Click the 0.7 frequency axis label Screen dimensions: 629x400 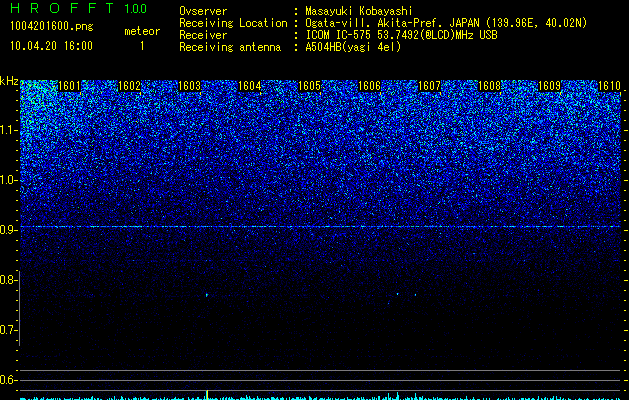8,330
